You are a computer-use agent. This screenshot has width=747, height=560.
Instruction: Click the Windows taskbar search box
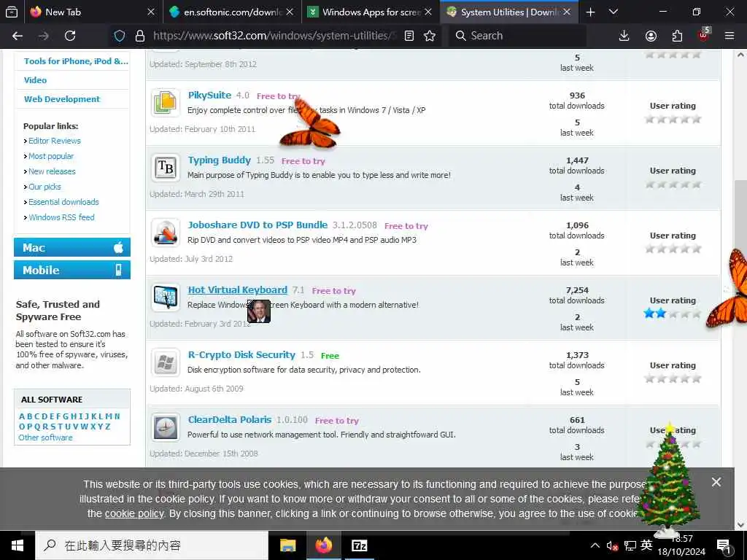(x=152, y=545)
